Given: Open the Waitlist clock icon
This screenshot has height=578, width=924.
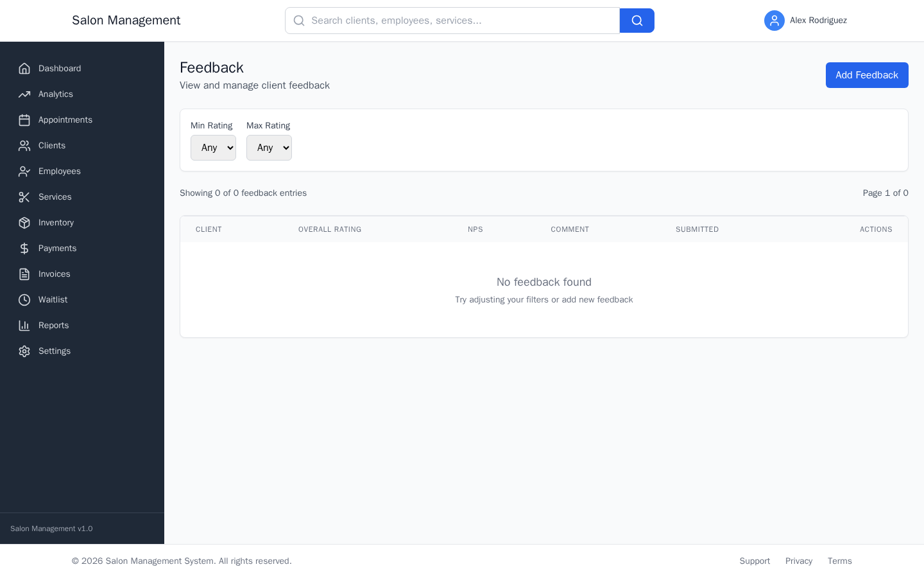Looking at the screenshot, I should [x=24, y=299].
